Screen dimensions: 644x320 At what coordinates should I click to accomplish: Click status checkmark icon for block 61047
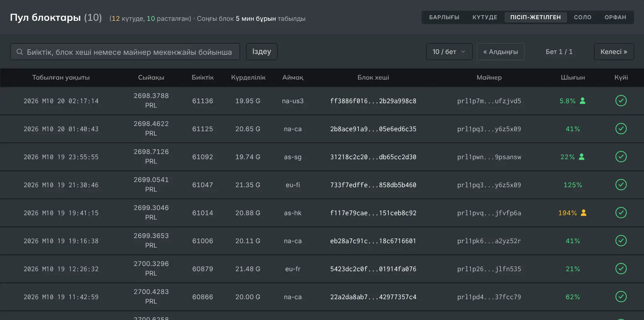(x=621, y=185)
